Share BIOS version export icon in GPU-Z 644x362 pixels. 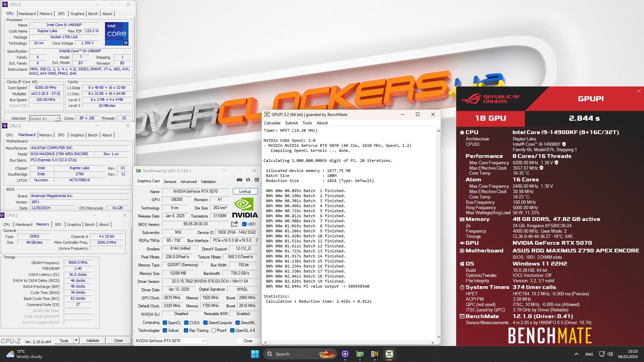pos(234,224)
